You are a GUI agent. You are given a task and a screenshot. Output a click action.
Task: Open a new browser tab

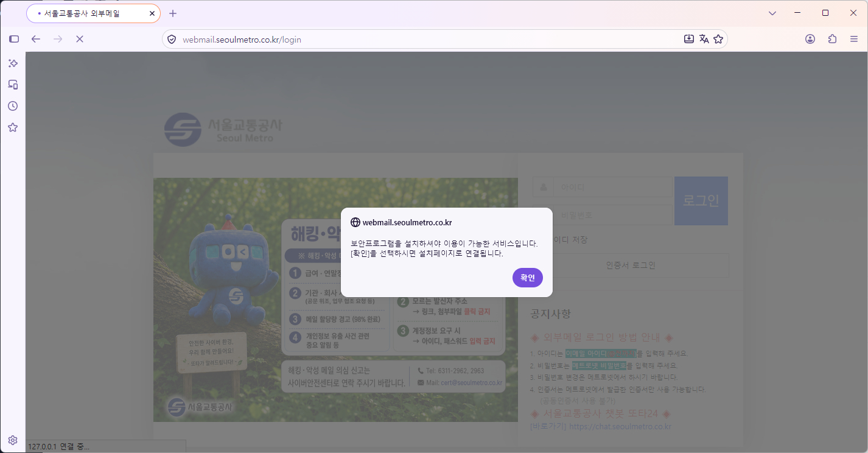[x=173, y=13]
